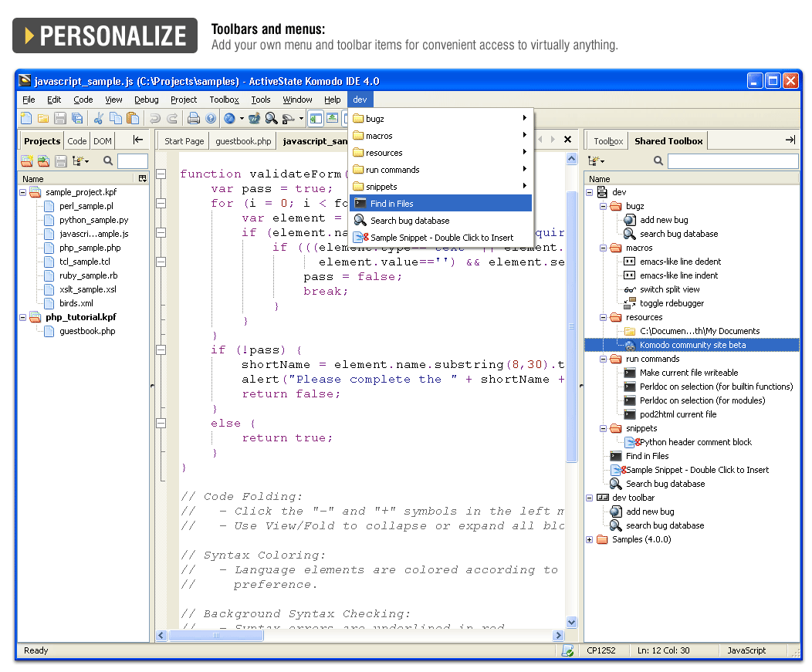The width and height of the screenshot is (812, 672).
Task: Click the Preview in Browser globe icon
Action: (229, 119)
